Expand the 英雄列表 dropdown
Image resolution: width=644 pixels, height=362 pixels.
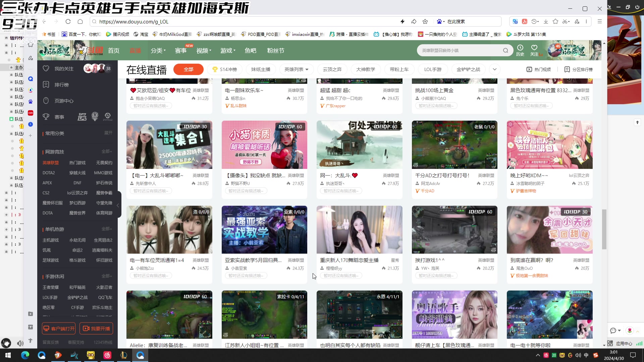pyautogui.click(x=296, y=69)
